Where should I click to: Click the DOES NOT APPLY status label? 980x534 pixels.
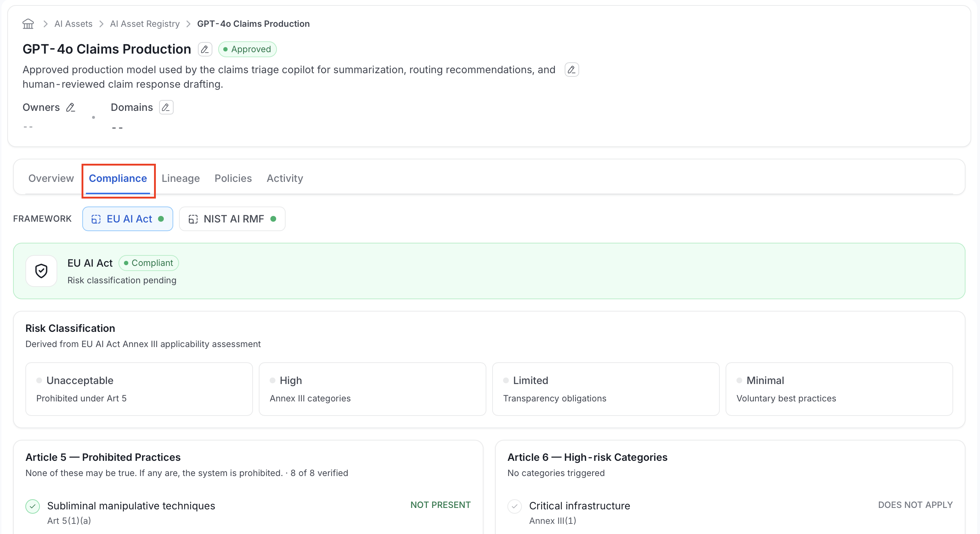(915, 505)
